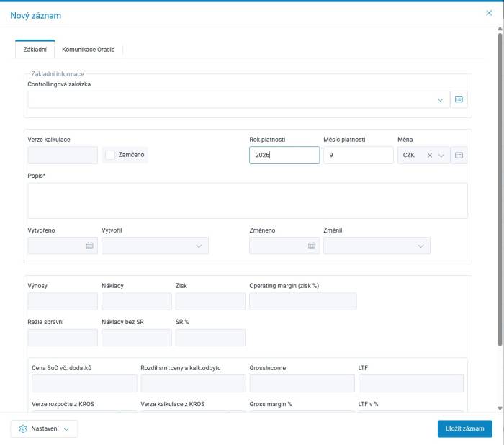
Task: Click the Nastavení gear icon
Action: tap(23, 428)
